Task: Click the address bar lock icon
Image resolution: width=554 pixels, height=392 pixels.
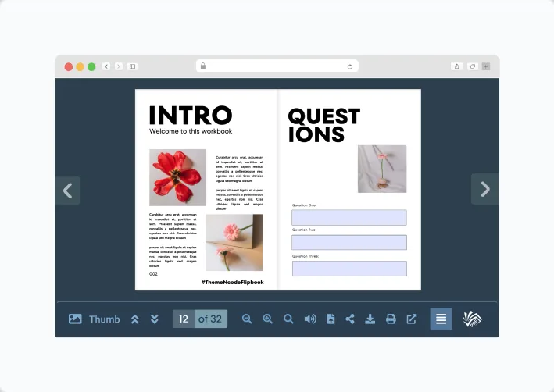Action: point(203,66)
